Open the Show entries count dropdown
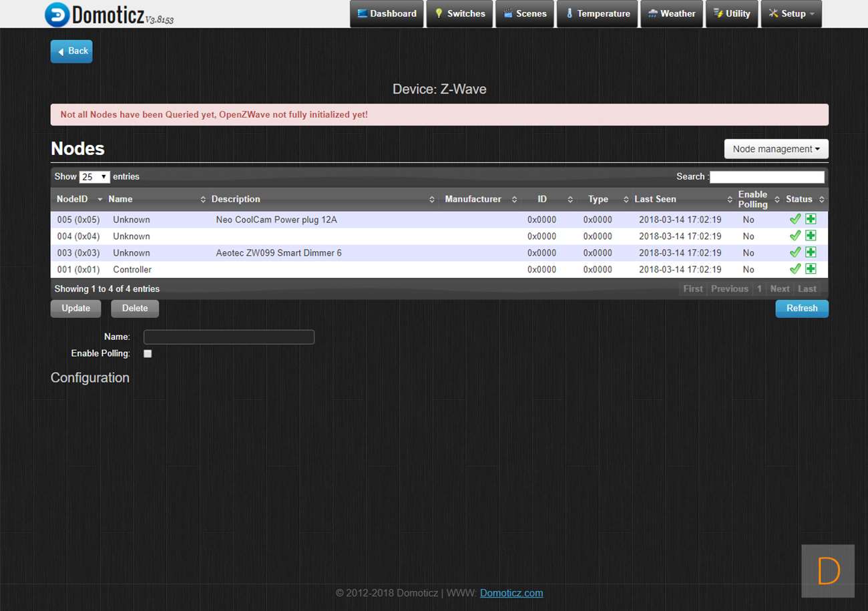This screenshot has width=868, height=611. tap(94, 177)
